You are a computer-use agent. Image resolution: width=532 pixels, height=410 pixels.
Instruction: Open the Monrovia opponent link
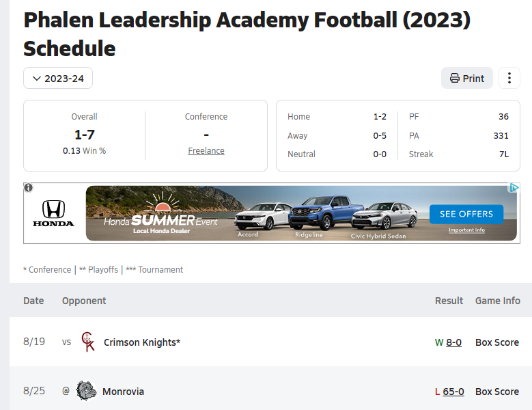coord(123,392)
